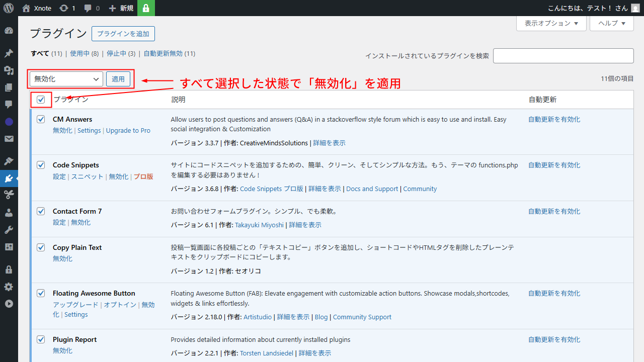Uncheck the Code Snippets checkbox

point(41,165)
